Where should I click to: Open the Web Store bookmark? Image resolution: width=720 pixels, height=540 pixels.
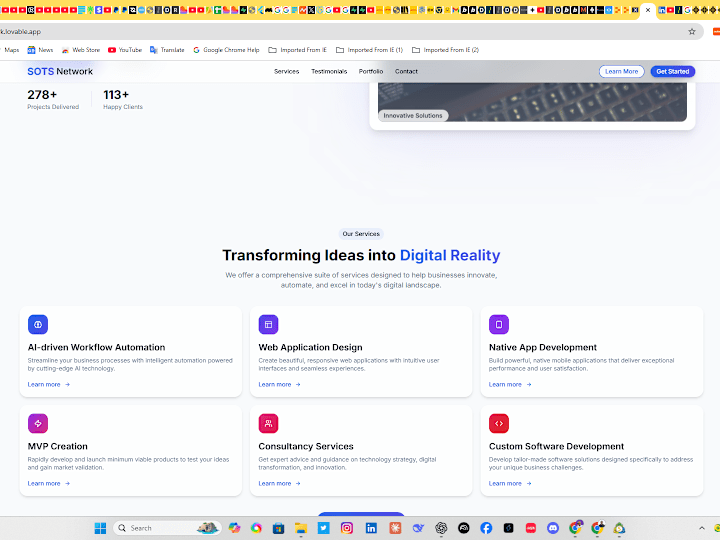pyautogui.click(x=81, y=50)
